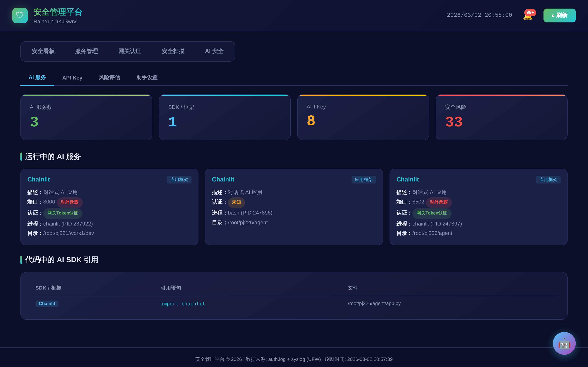The height and width of the screenshot is (367, 588).
Task: Click the 未知 authentication badge
Action: point(236,202)
